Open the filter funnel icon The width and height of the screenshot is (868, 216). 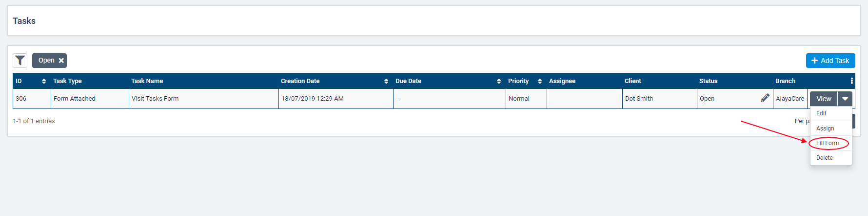click(x=20, y=61)
